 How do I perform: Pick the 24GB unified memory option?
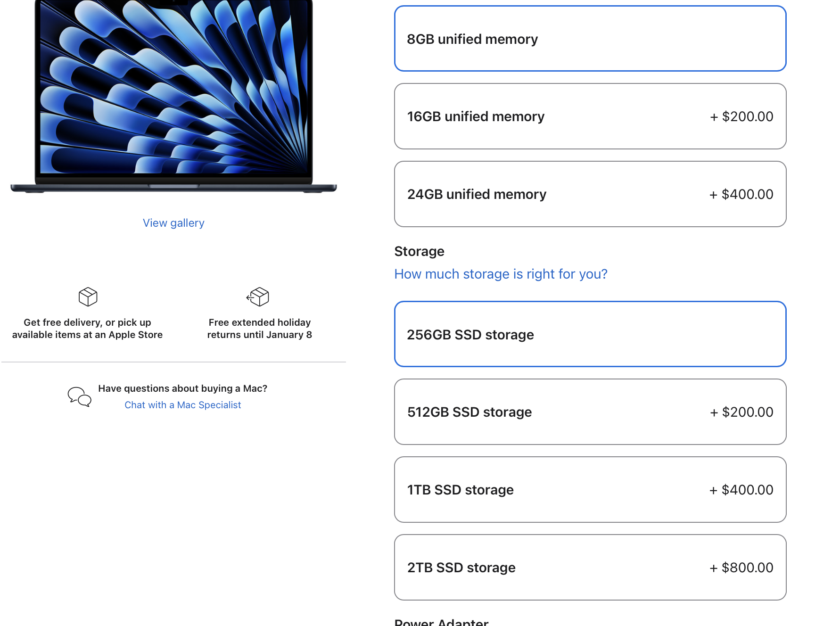tap(590, 194)
